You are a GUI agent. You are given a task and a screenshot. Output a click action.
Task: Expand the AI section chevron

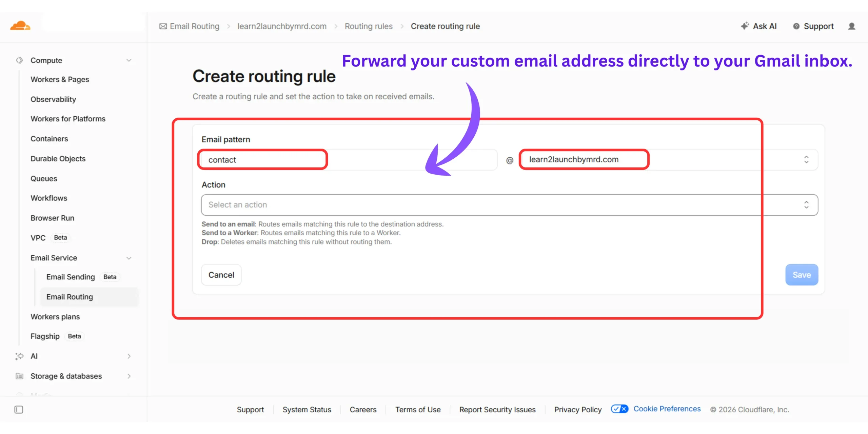click(x=129, y=356)
